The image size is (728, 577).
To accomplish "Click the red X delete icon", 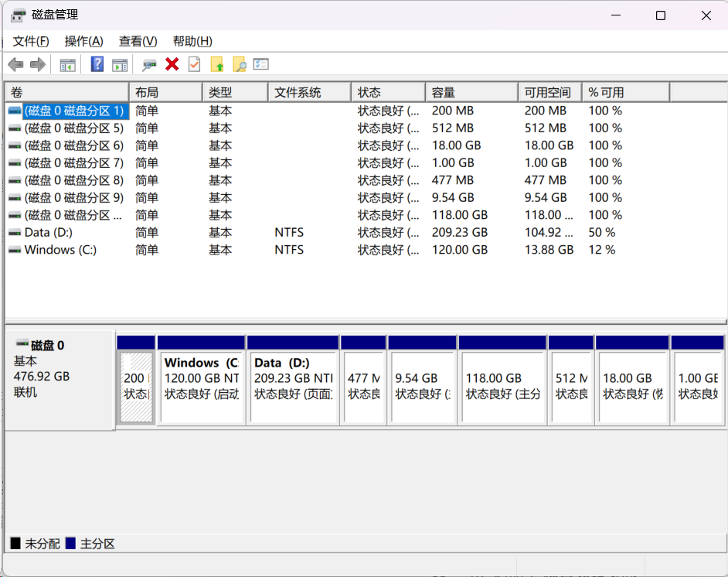I will [172, 65].
